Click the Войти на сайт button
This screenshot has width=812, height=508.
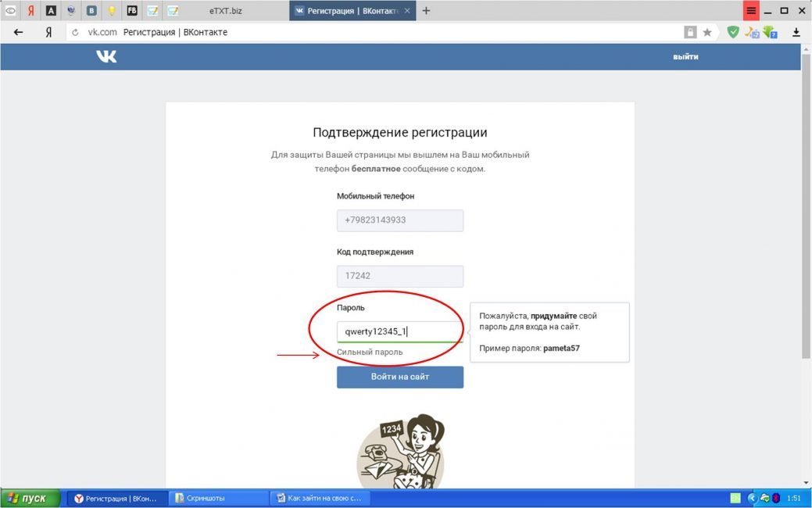[x=400, y=377]
